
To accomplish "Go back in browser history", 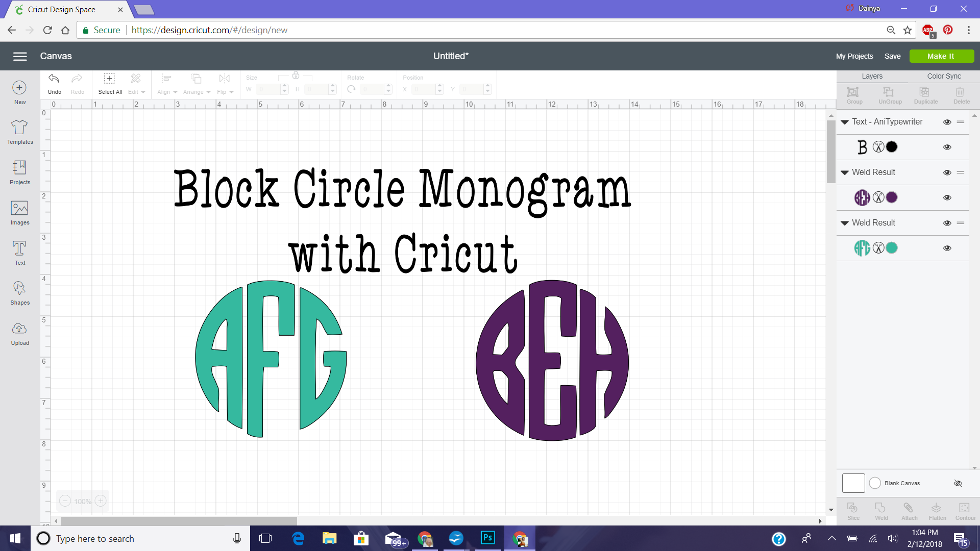I will click(x=12, y=30).
